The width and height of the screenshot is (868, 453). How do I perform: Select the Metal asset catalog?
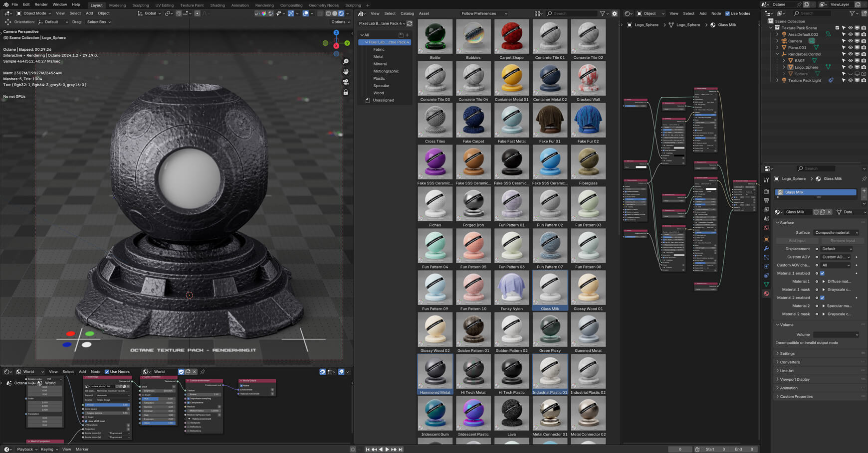378,57
